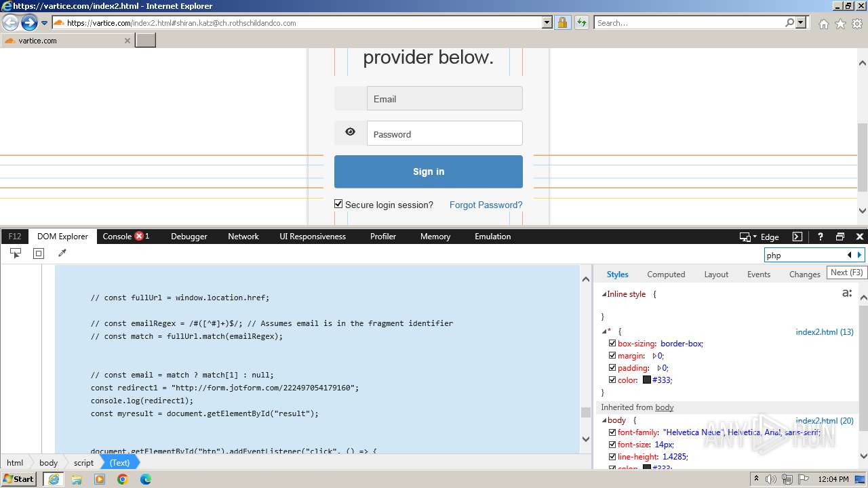
Task: Click the browser Back arrow button
Action: coord(10,23)
